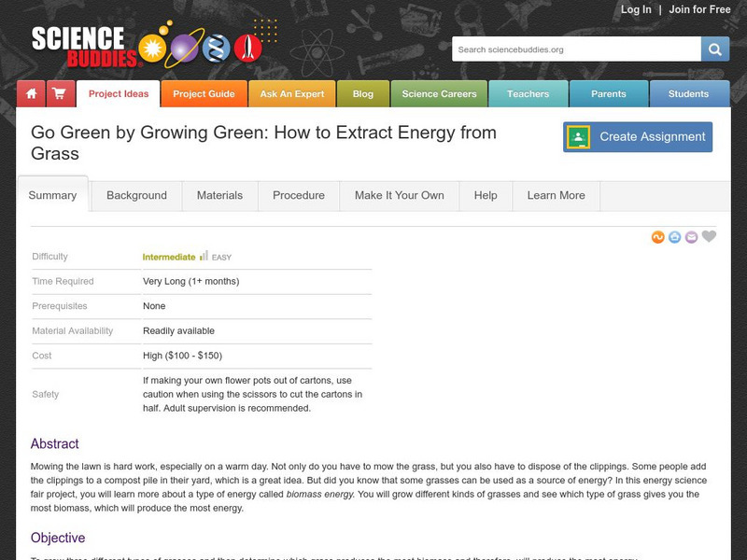This screenshot has width=747, height=560.
Task: Click the Log In link
Action: tap(636, 9)
